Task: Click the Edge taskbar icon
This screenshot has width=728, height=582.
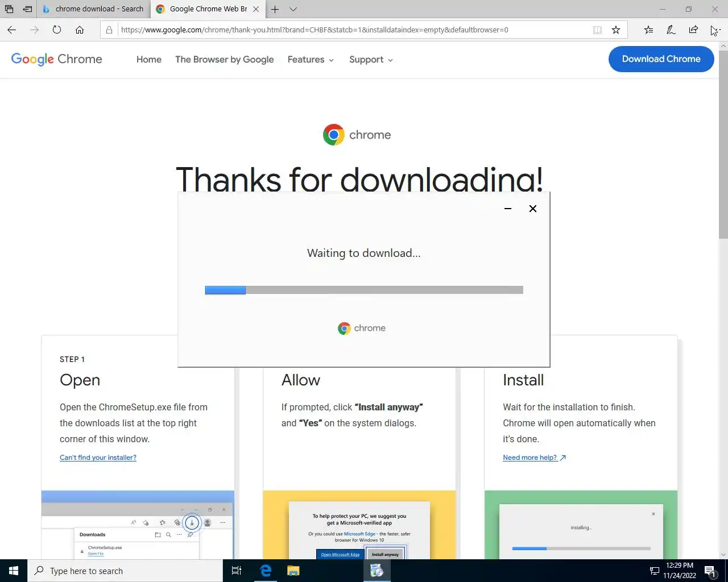Action: click(x=266, y=571)
